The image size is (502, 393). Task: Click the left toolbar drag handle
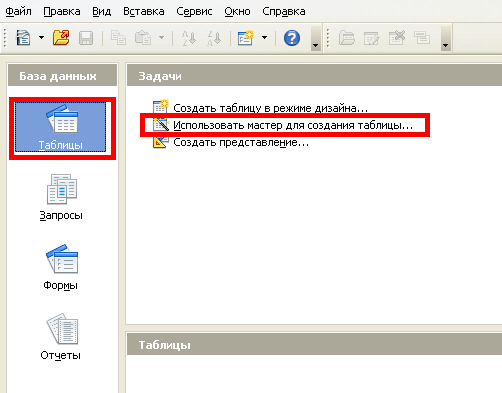coord(5,38)
